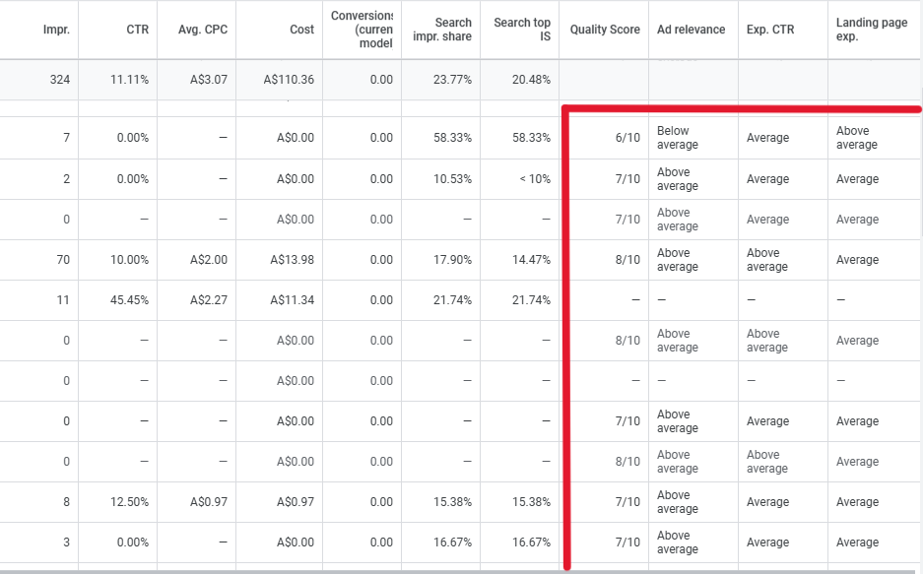The height and width of the screenshot is (574, 924).
Task: Click the A$13.98 cost cell
Action: point(295,260)
